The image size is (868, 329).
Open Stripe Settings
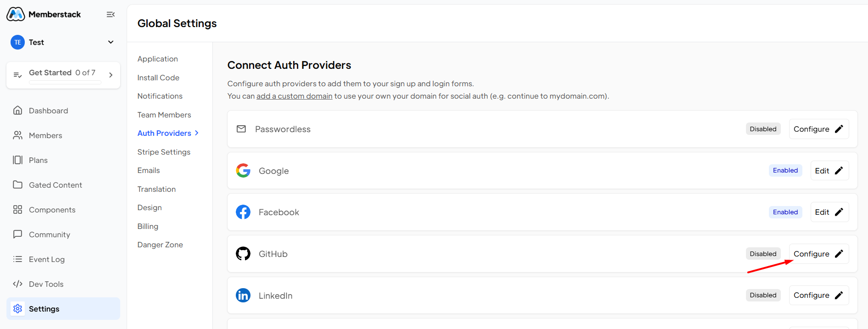pyautogui.click(x=164, y=152)
